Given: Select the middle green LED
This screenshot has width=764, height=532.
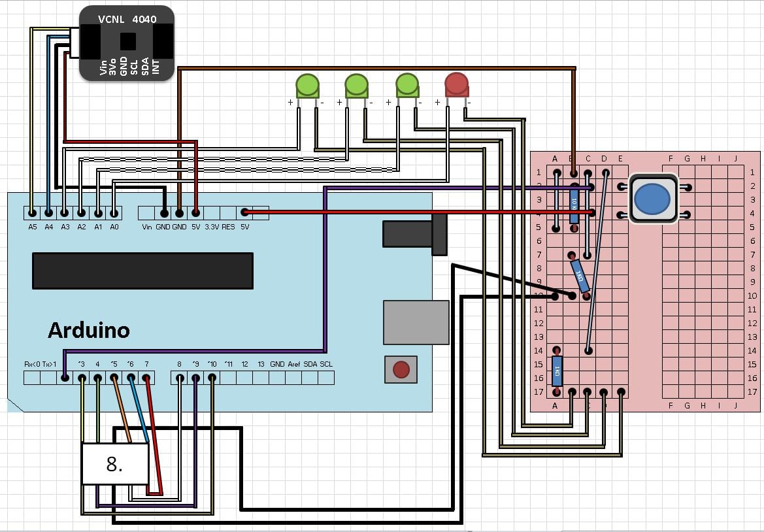Looking at the screenshot, I should click(x=357, y=86).
